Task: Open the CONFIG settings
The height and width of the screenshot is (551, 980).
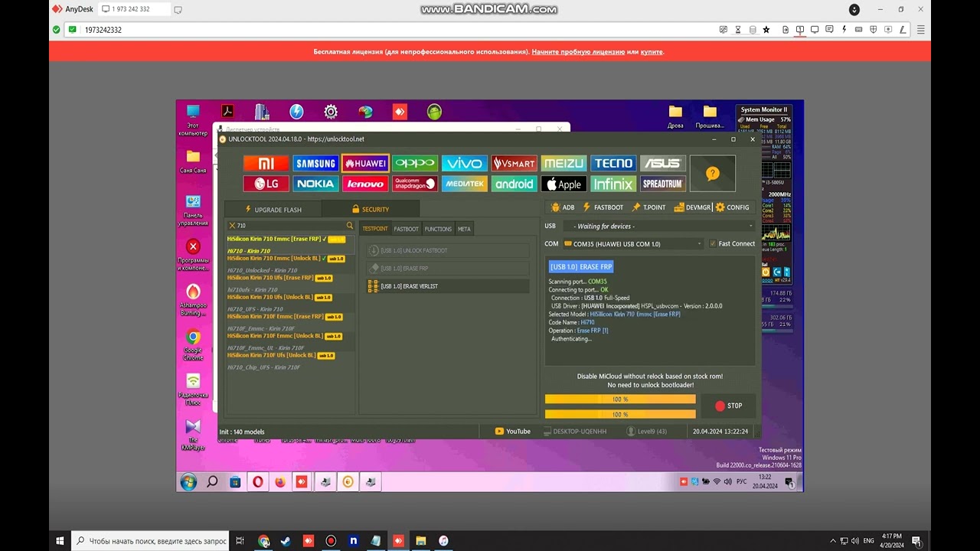Action: coord(733,207)
